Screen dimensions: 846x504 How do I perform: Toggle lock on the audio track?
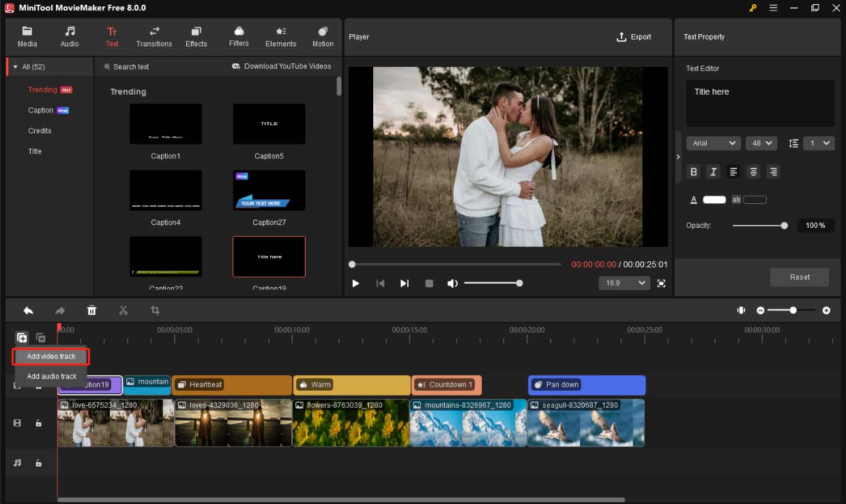coord(38,463)
